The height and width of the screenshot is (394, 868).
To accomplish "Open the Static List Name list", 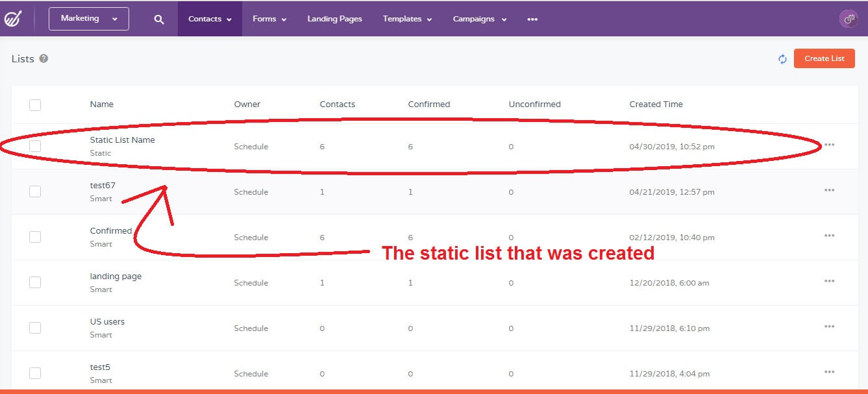I will click(123, 140).
